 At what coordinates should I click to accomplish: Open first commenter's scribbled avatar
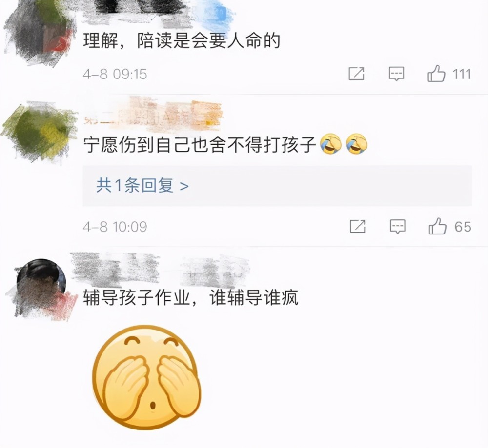[x=40, y=33]
